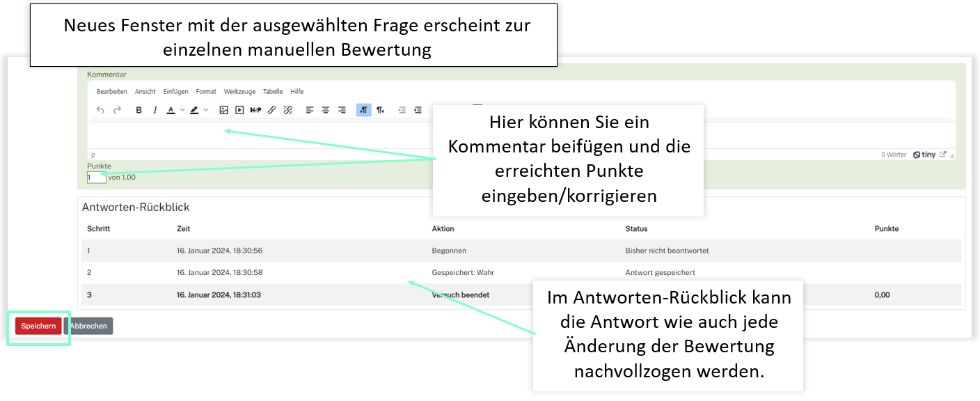Toggle bold formatting in comment editor
The image size is (980, 401).
(x=139, y=110)
